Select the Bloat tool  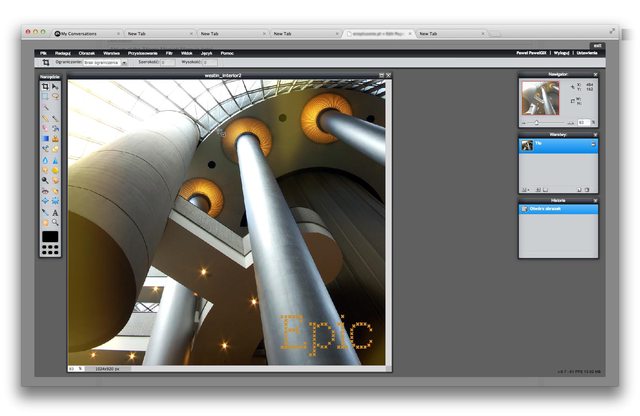45,201
